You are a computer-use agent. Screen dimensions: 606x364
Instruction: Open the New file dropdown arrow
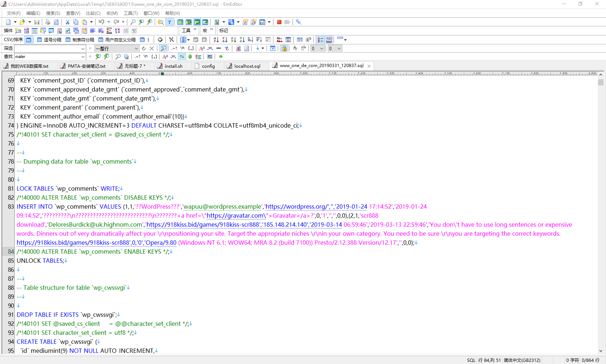click(15, 22)
